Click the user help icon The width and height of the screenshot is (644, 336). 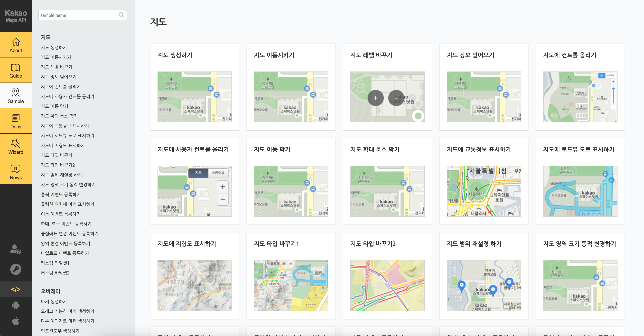pyautogui.click(x=15, y=249)
